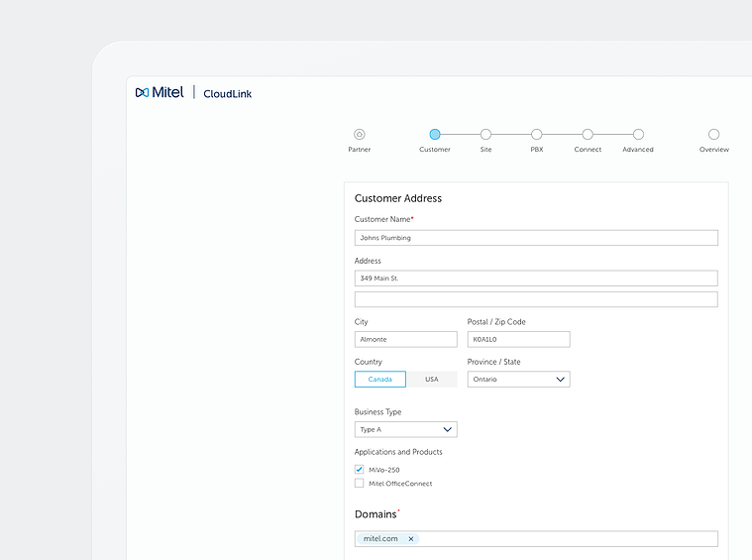Edit the Customer Name field
752x560 pixels.
coord(536,238)
